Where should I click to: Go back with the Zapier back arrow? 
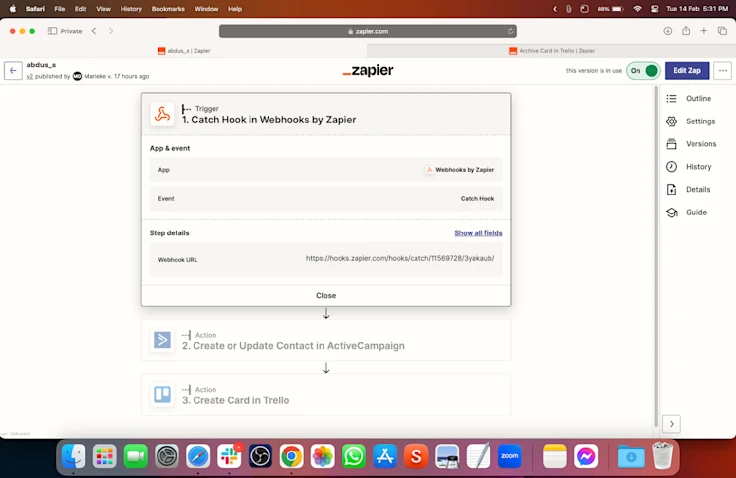click(13, 70)
